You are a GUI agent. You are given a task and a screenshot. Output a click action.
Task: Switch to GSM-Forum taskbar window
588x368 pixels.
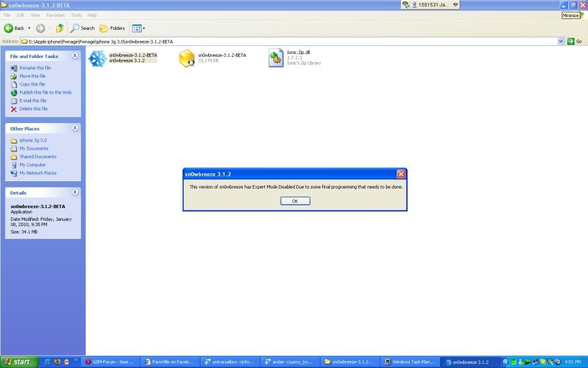[111, 362]
